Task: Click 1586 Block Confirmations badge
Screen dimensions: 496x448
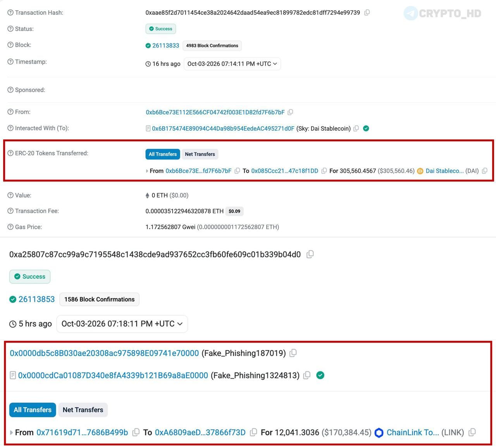Action: pos(100,299)
